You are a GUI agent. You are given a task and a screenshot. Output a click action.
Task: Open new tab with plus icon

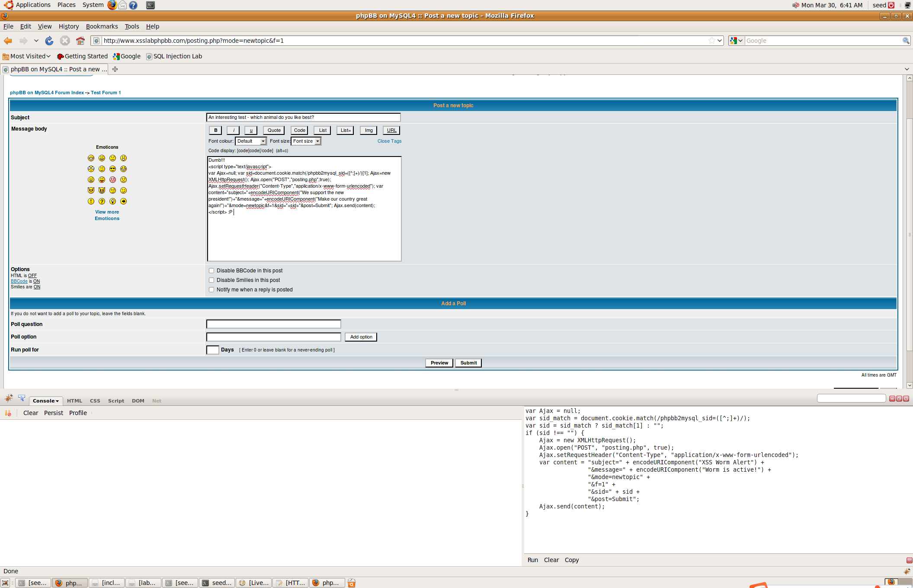tap(115, 69)
